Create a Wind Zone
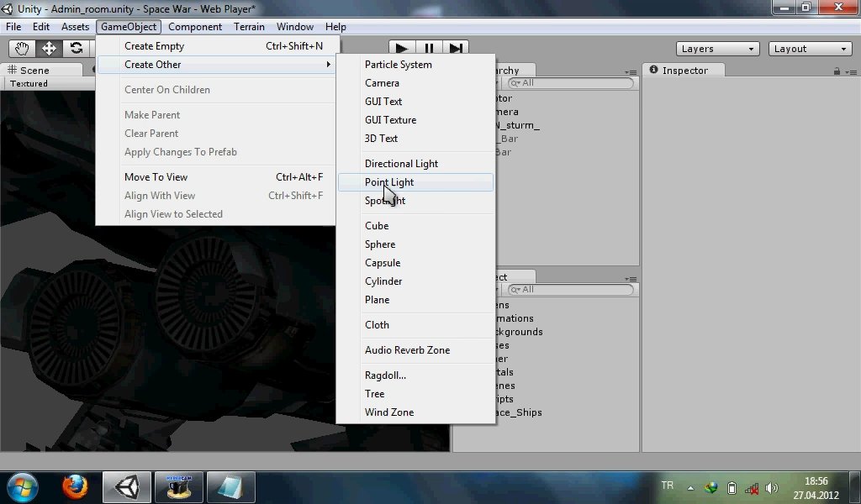The width and height of the screenshot is (861, 504). pyautogui.click(x=415, y=412)
